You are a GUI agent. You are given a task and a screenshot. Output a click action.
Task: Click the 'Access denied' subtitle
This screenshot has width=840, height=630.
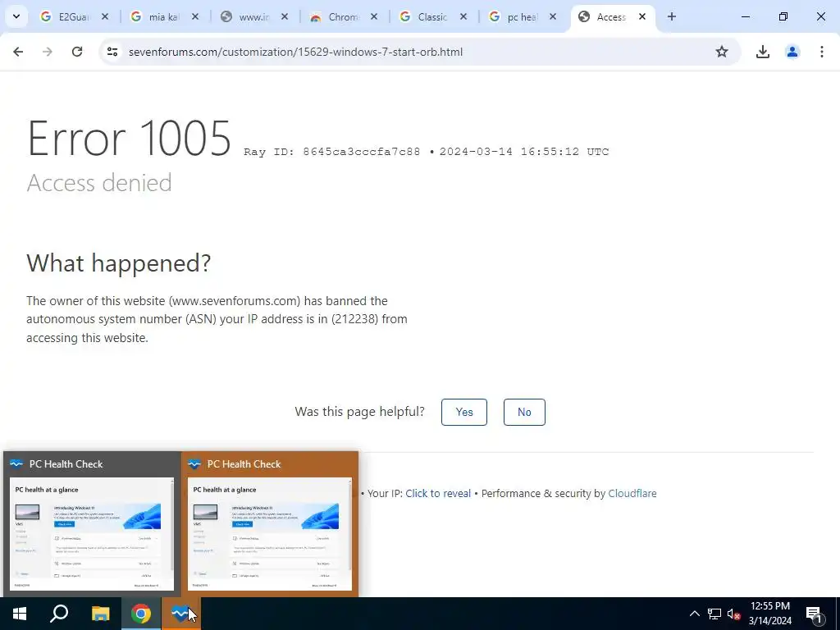99,183
